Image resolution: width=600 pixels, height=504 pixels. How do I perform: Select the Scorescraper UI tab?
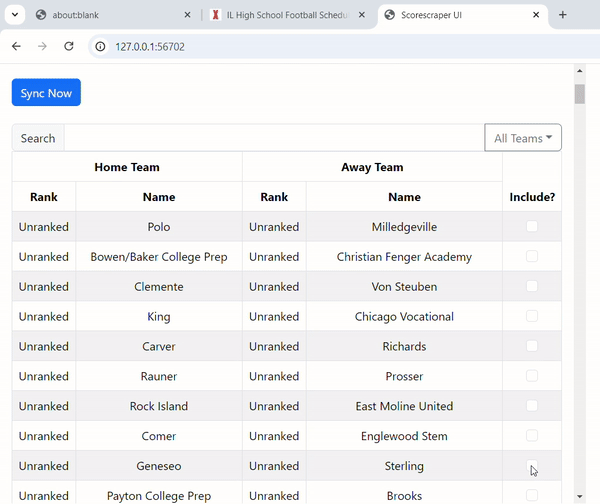coord(463,15)
